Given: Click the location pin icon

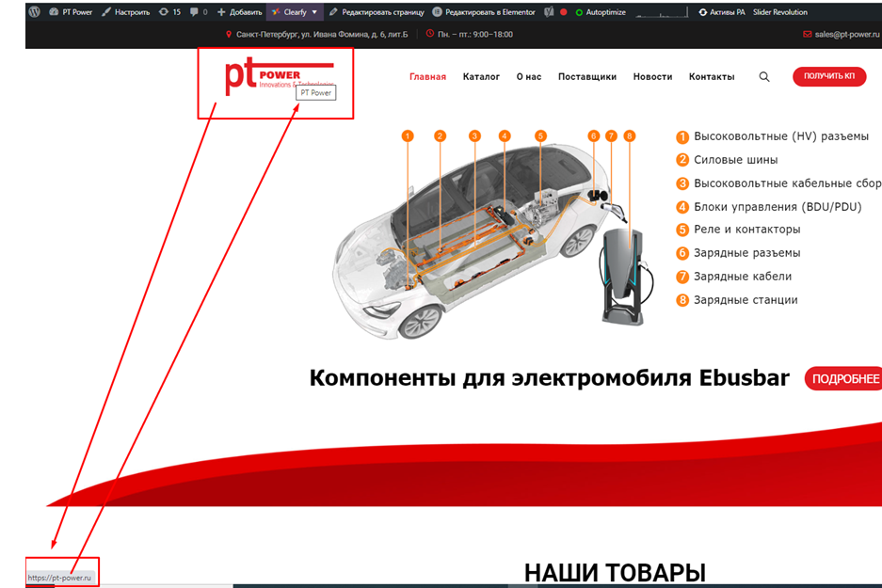Looking at the screenshot, I should pos(229,34).
